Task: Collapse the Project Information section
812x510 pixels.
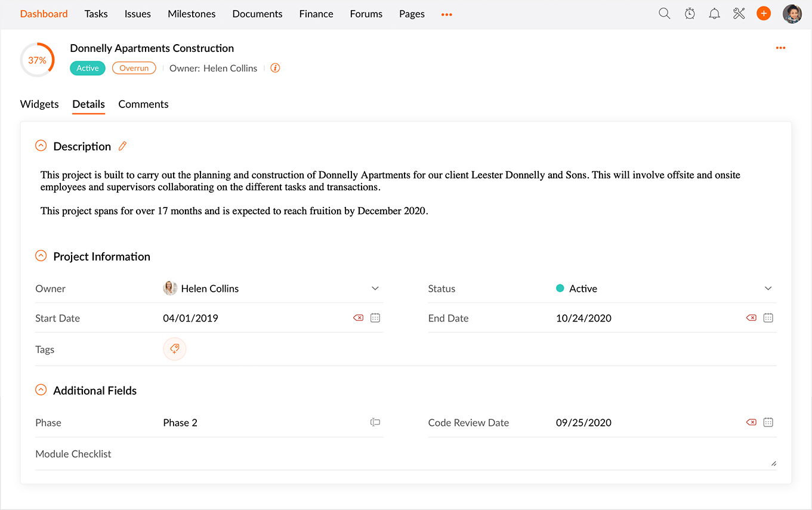Action: pos(41,256)
